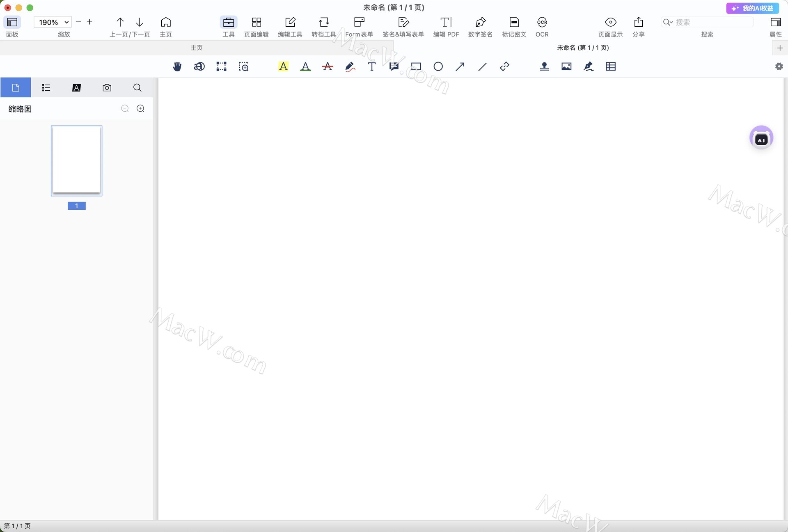The width and height of the screenshot is (788, 532).
Task: Open 页面显示 page display options
Action: point(611,22)
